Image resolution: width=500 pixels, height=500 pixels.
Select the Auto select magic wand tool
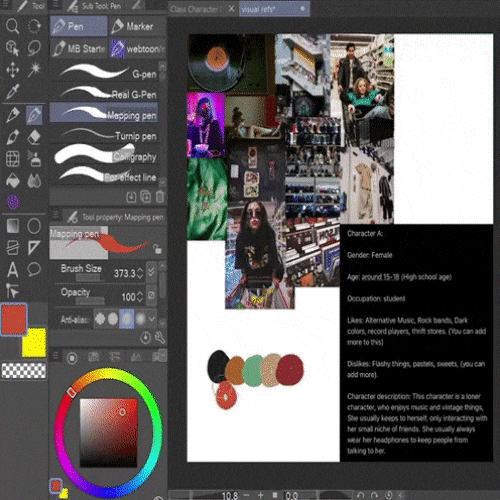[x=34, y=70]
